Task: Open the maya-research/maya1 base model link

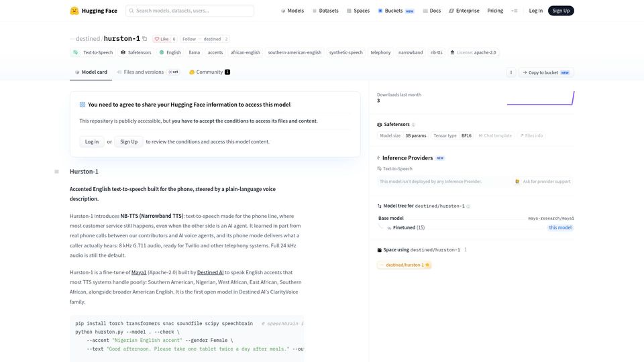Action: pyautogui.click(x=551, y=219)
